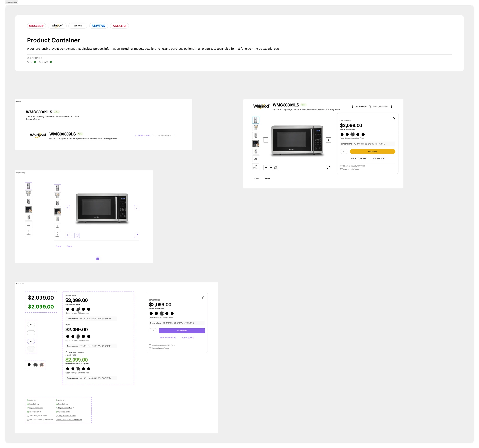Click Whirlpool logo in the Header frame
The width and height of the screenshot is (479, 448).
coord(38,135)
